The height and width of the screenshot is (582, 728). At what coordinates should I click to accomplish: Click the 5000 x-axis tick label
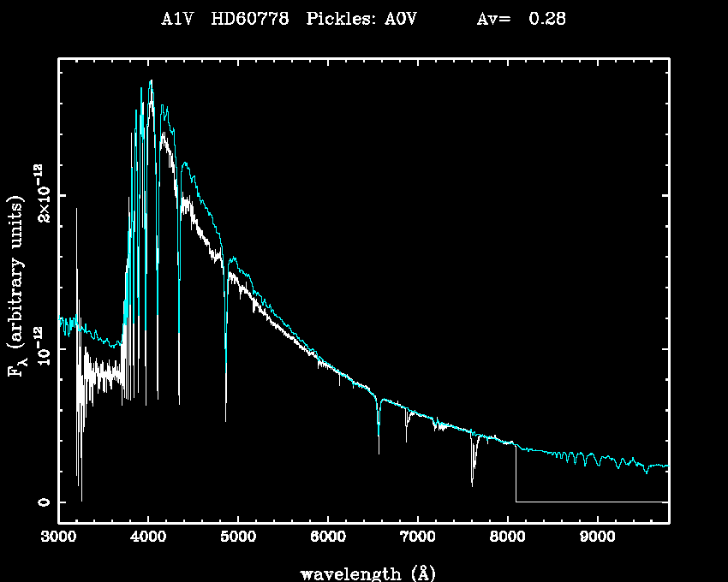(x=238, y=537)
